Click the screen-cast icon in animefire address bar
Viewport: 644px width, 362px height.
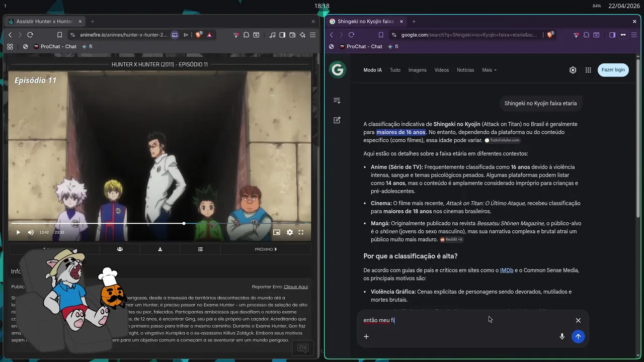175,35
